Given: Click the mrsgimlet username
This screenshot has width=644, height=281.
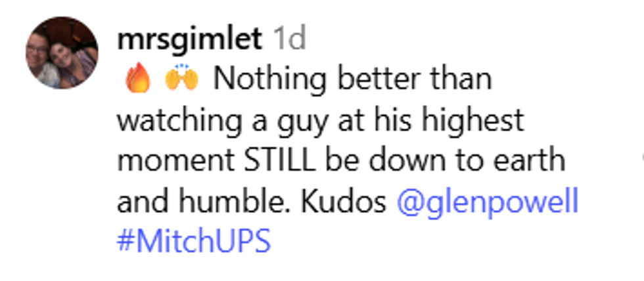Looking at the screenshot, I should pyautogui.click(x=189, y=39).
